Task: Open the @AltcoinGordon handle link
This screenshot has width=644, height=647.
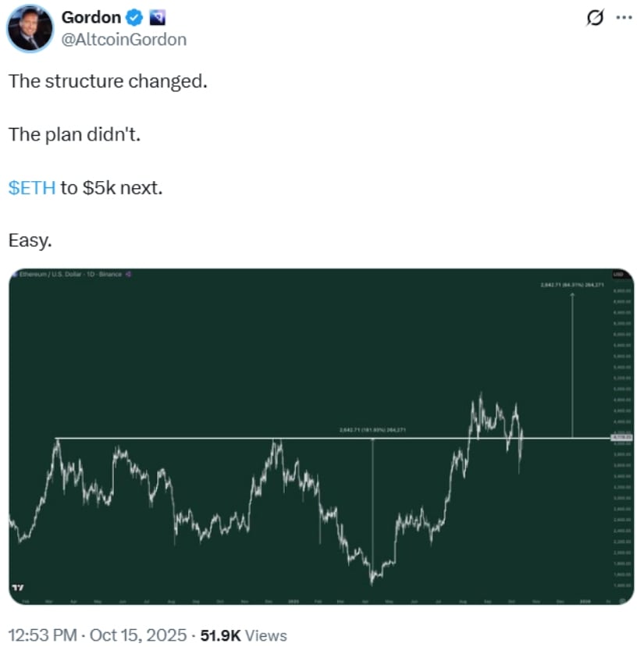Action: (x=123, y=39)
